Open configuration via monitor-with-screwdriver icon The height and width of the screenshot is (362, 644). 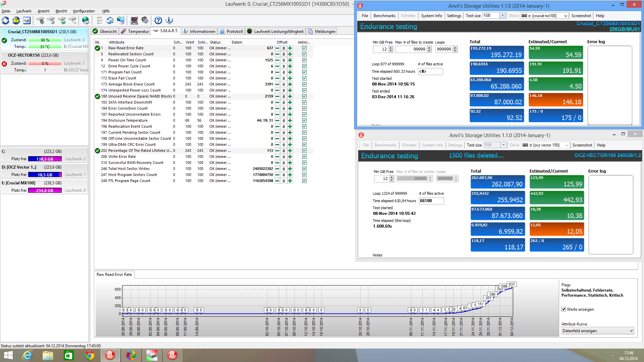click(x=134, y=20)
